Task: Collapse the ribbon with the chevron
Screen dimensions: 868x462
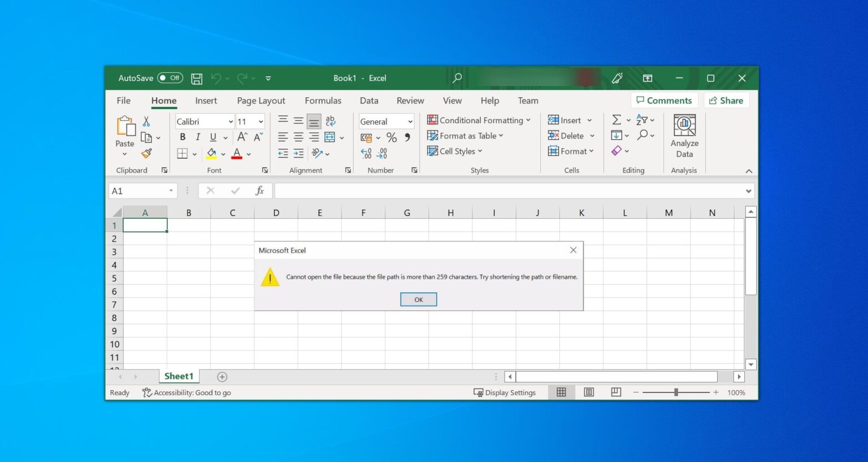Action: (749, 170)
